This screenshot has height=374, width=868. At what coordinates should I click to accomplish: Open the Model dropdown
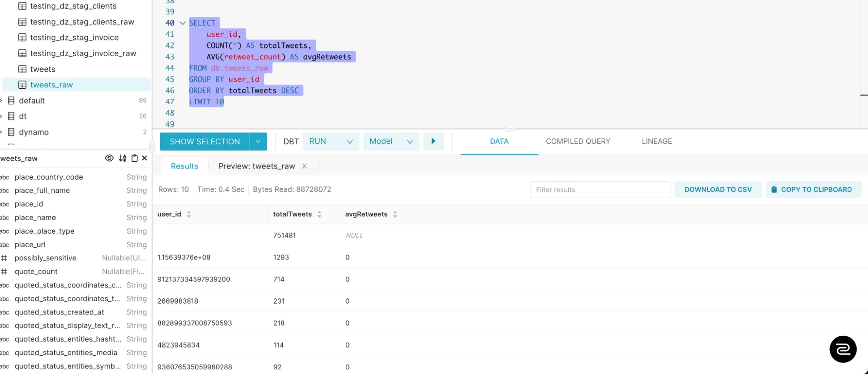tap(391, 141)
